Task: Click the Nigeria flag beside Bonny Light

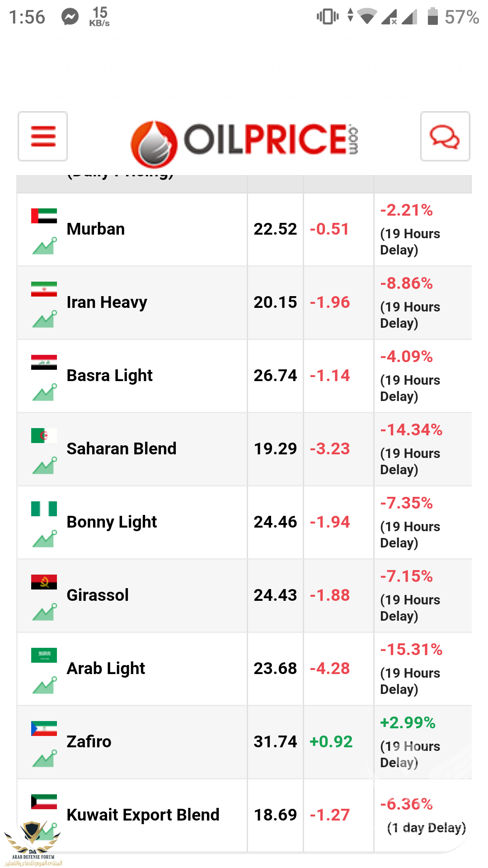Action: click(44, 509)
